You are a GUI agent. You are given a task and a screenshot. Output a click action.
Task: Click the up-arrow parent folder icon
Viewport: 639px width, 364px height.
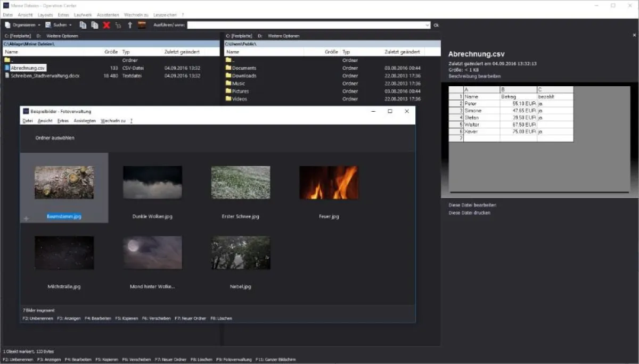tap(130, 24)
